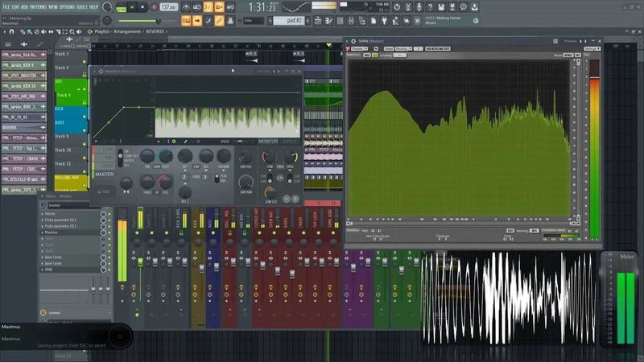The image size is (644, 362).
Task: Click the stop playback button
Action: tap(142, 7)
